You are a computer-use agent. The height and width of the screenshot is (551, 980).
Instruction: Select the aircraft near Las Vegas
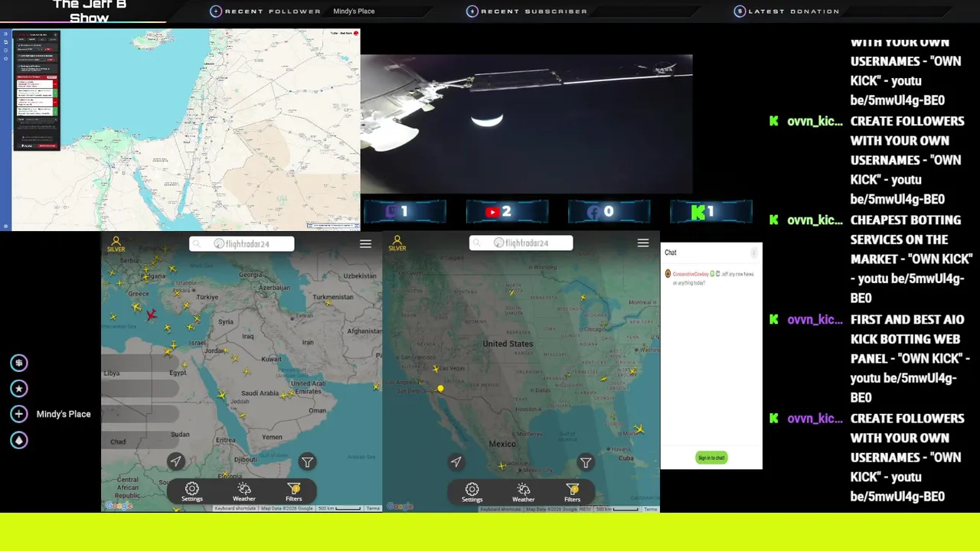436,370
